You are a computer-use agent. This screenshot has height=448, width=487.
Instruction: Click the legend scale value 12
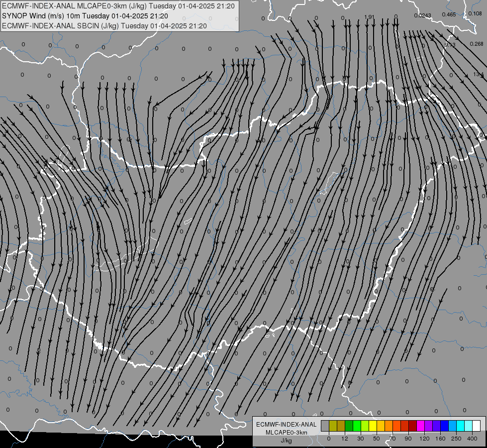345,439
